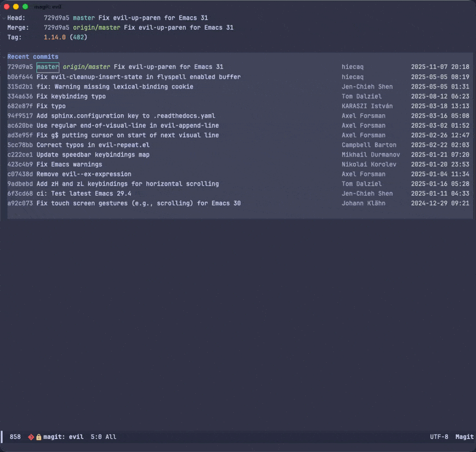Collapse the Head section chevron
This screenshot has width=476, height=452.
coord(4,18)
